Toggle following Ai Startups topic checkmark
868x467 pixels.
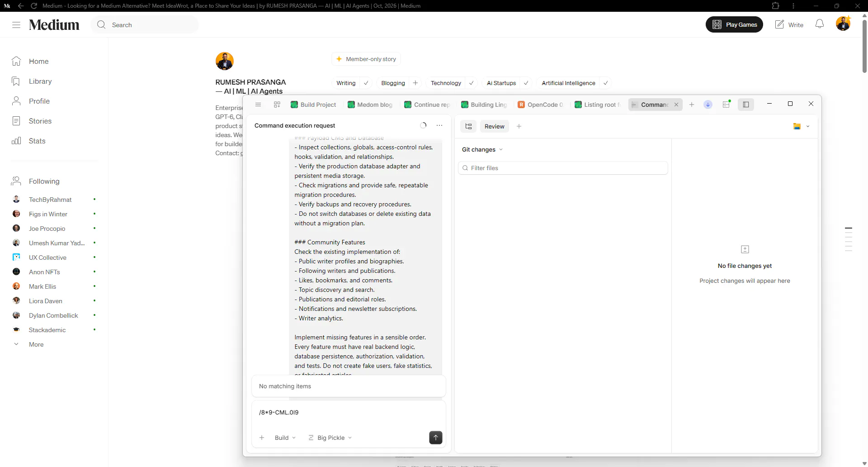526,83
